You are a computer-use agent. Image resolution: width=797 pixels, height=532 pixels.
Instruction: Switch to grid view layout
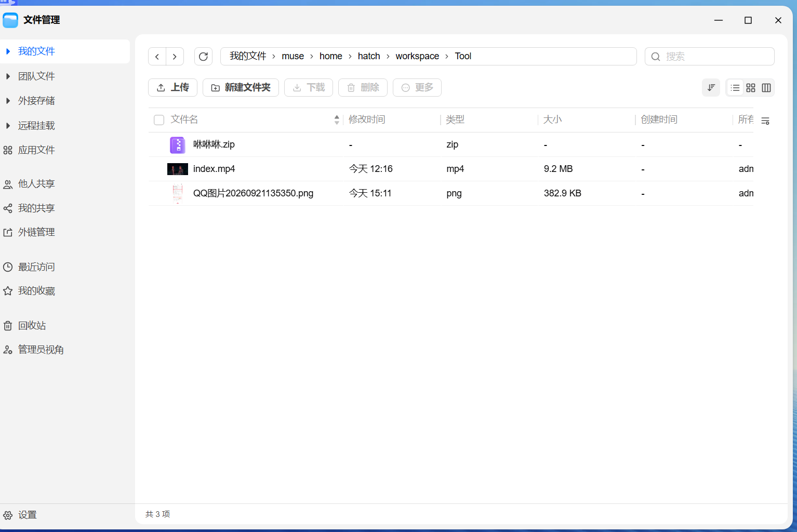click(x=751, y=88)
